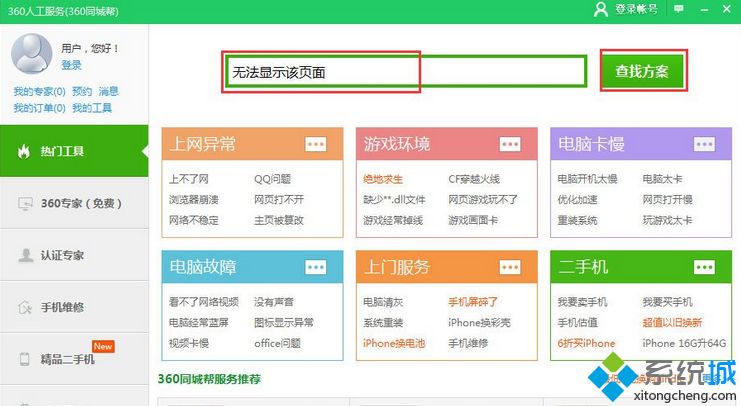Screen dimensions: 741x406
Task: Select the 图标显示异常 item
Action: pyautogui.click(x=284, y=323)
